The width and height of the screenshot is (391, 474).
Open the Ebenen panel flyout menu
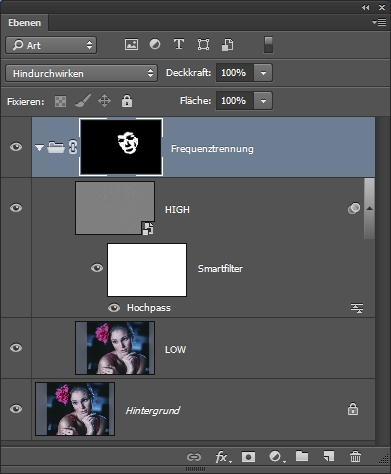click(379, 23)
